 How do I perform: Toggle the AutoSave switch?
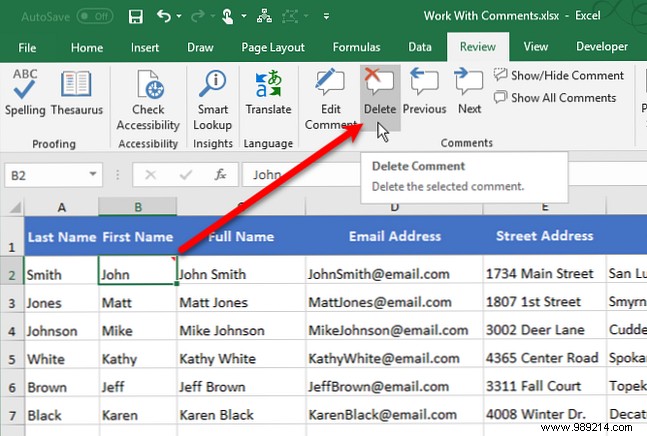95,16
